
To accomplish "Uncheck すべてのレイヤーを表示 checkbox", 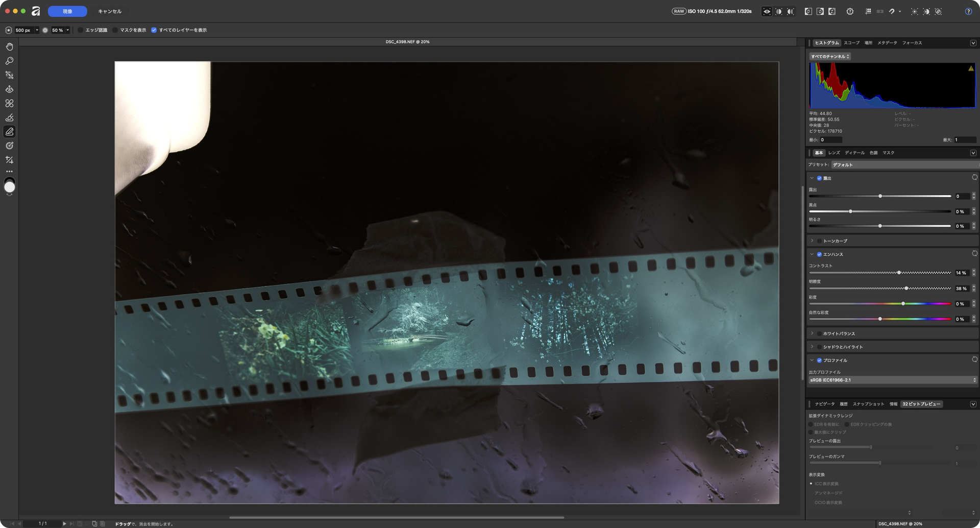I will click(154, 30).
